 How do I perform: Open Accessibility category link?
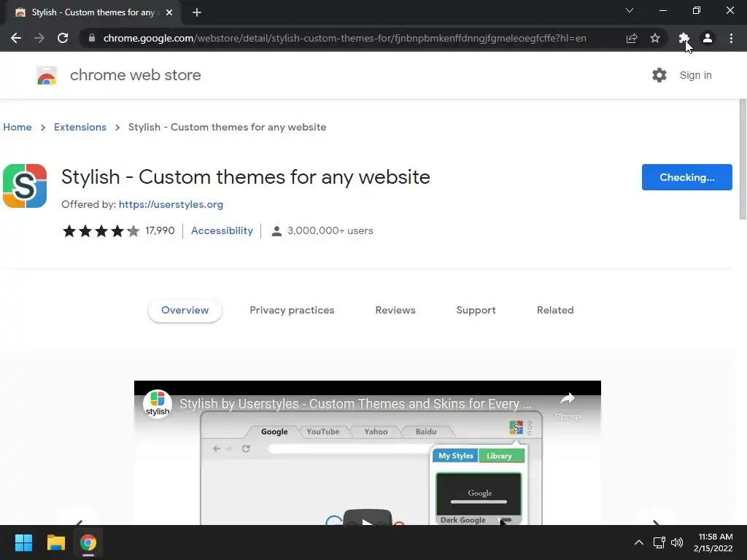222,231
